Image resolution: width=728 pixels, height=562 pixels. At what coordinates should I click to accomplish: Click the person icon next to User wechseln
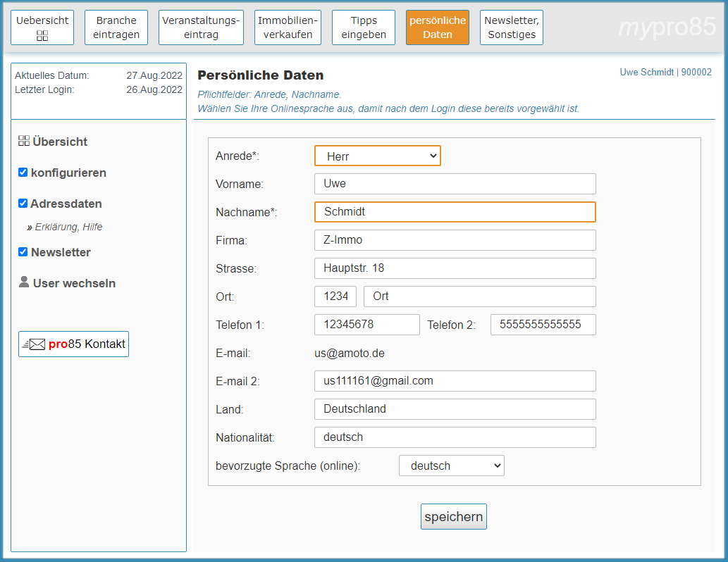click(x=24, y=282)
